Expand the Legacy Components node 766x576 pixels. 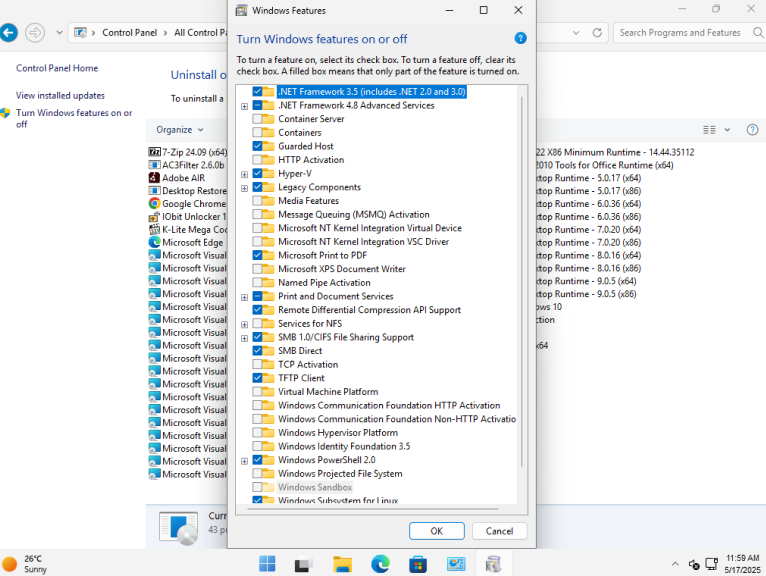[x=244, y=188]
